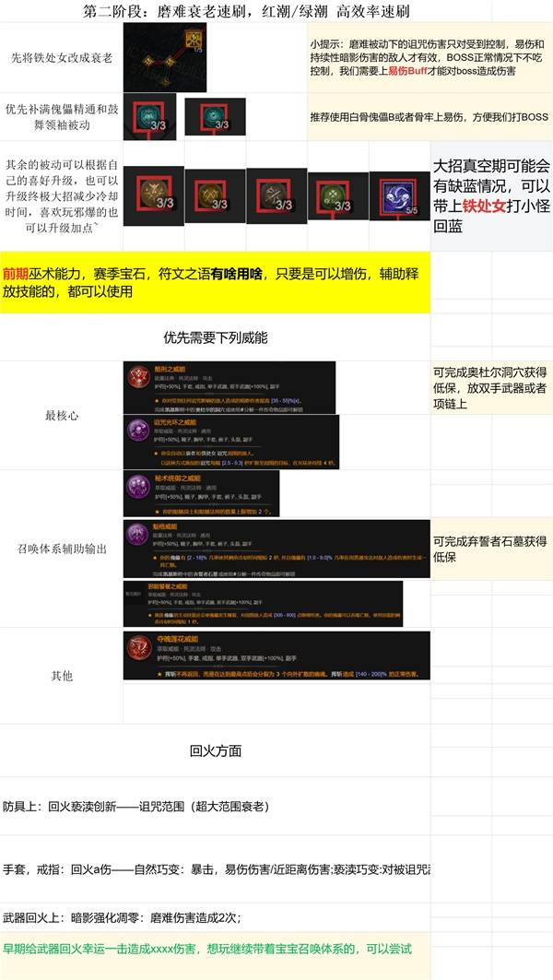Select the 优先需要下列威能 heading cell
Image resolution: width=553 pixels, height=980 pixels.
click(x=215, y=337)
